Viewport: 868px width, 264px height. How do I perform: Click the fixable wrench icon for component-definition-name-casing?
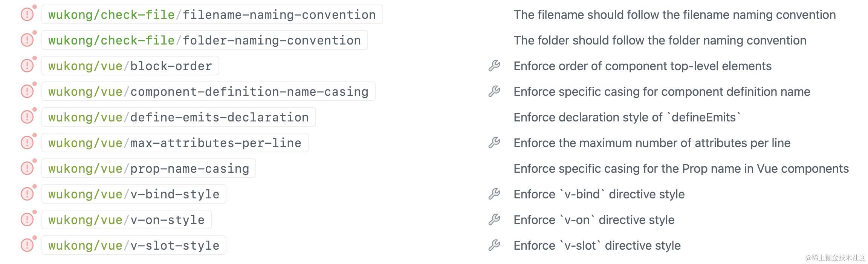494,92
